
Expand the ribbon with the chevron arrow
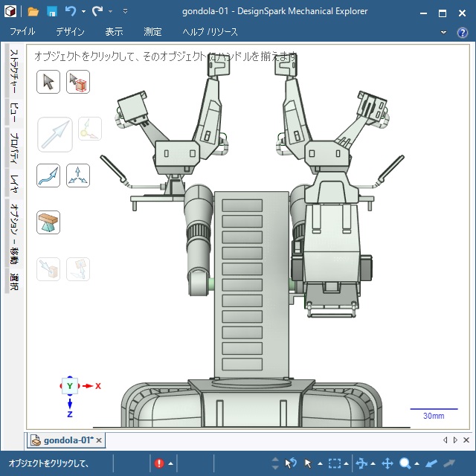click(x=443, y=32)
